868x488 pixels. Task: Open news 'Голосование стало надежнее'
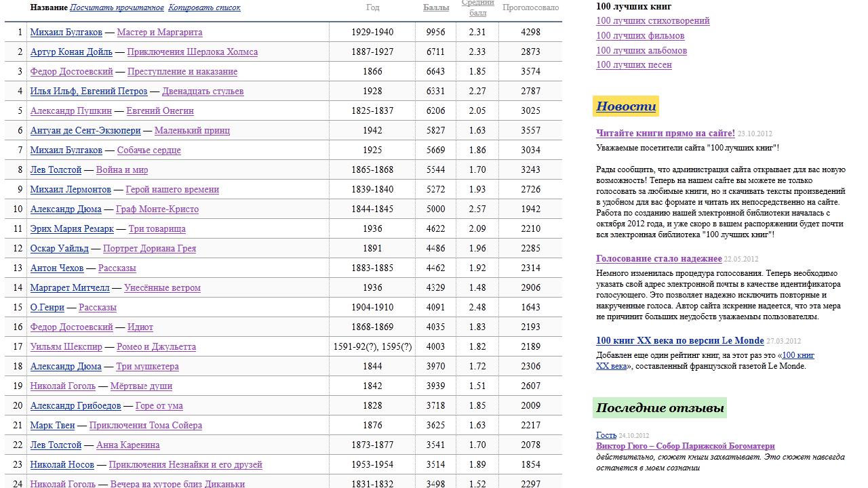(x=658, y=258)
